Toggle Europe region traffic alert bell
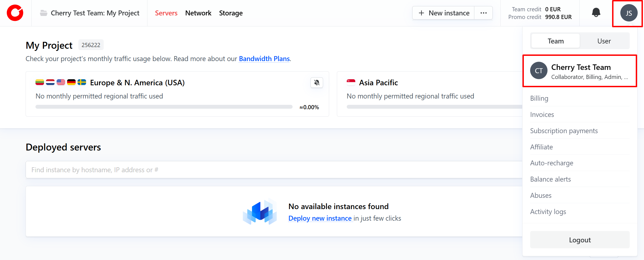644x260 pixels. [x=317, y=83]
